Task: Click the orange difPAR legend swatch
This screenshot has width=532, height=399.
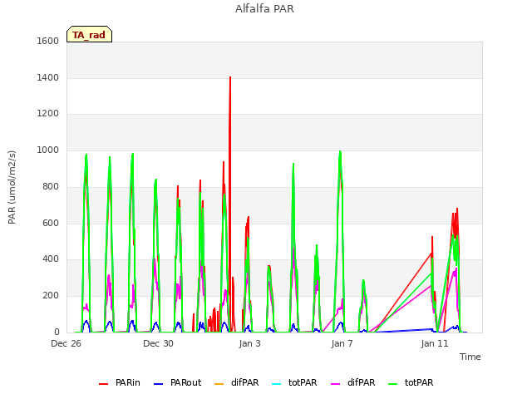Action: (x=219, y=384)
